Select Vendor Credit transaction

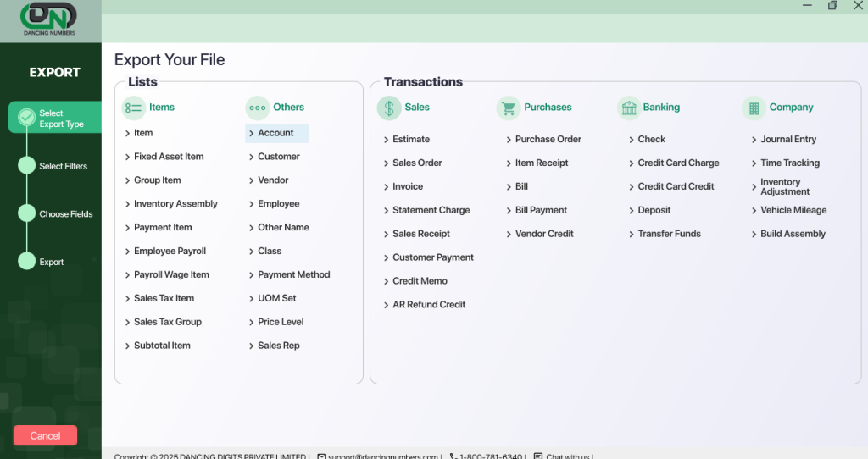[x=544, y=234]
